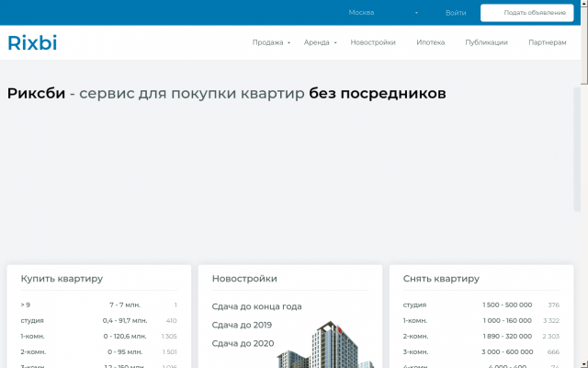
Task: Click the Войти login link
Action: point(456,13)
